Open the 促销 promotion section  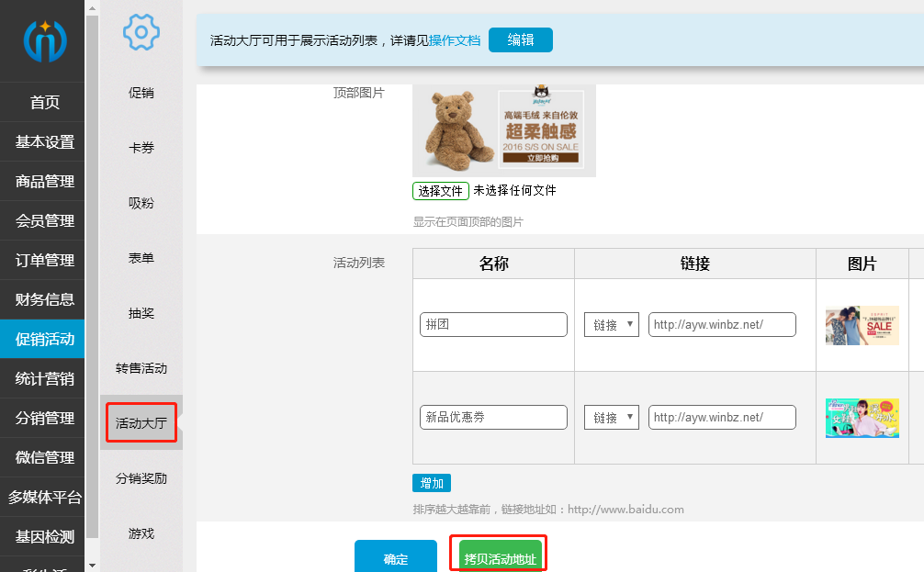click(x=140, y=92)
